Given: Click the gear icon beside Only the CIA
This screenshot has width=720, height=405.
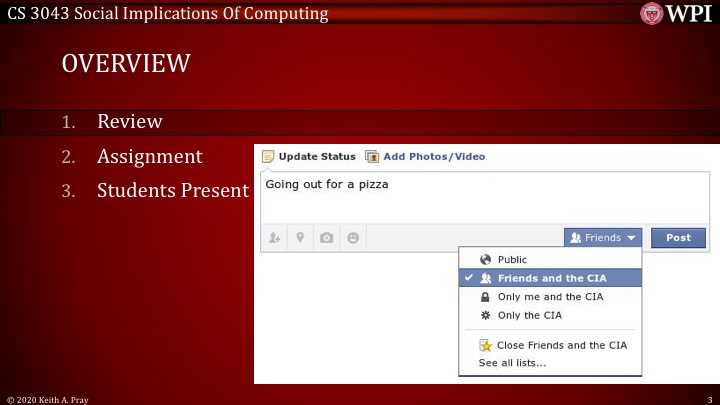Looking at the screenshot, I should (x=486, y=315).
